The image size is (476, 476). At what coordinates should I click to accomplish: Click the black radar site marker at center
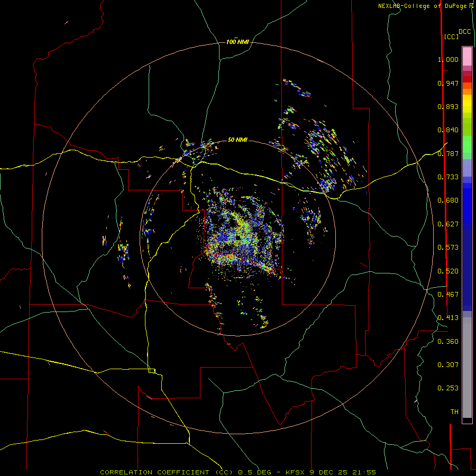(x=238, y=238)
